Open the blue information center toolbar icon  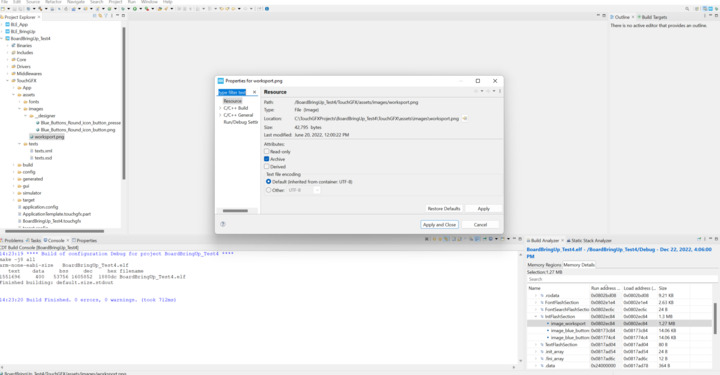click(x=267, y=9)
